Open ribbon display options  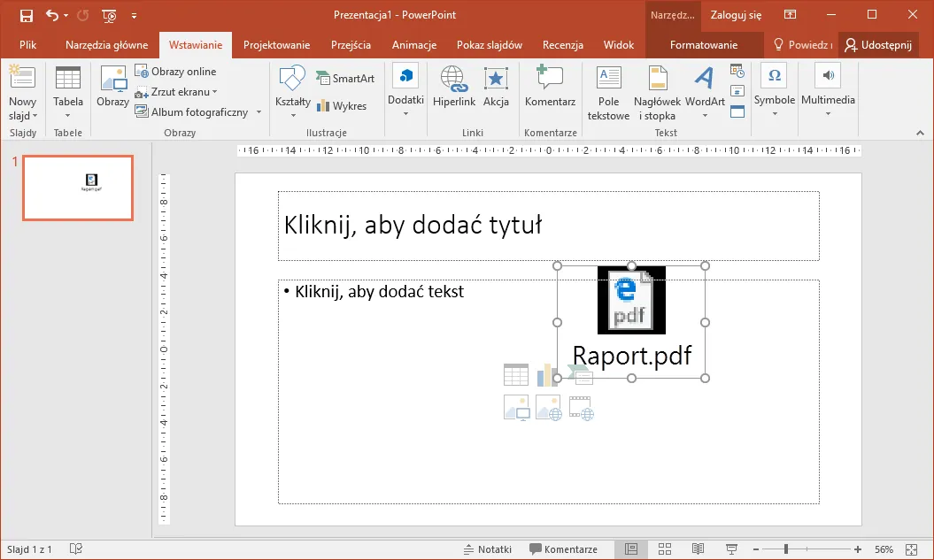point(790,14)
